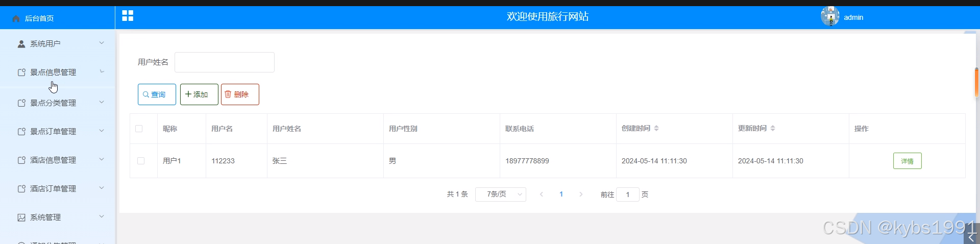
Task: Click the 共 1 条 total count text
Action: pos(457,194)
